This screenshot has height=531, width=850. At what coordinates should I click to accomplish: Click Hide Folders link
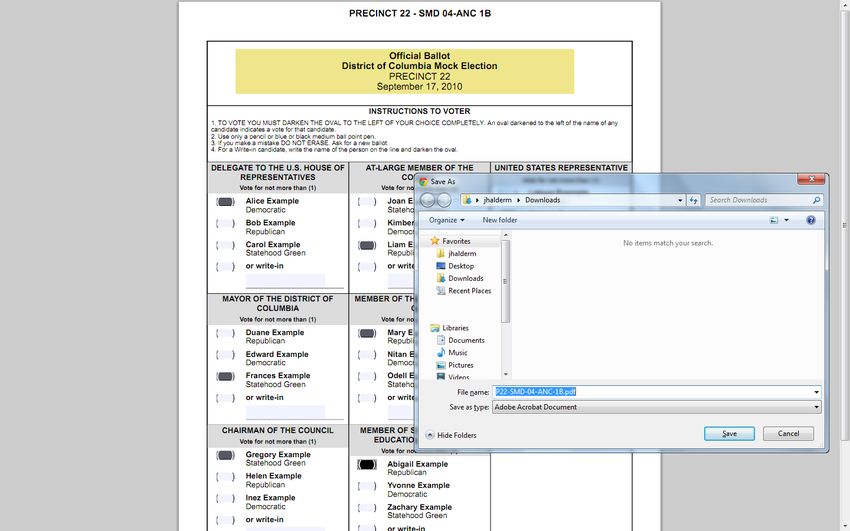tap(456, 435)
